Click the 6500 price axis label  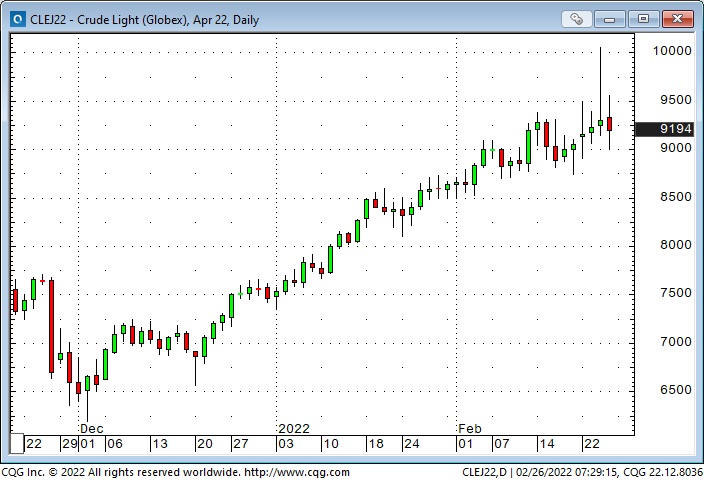676,390
